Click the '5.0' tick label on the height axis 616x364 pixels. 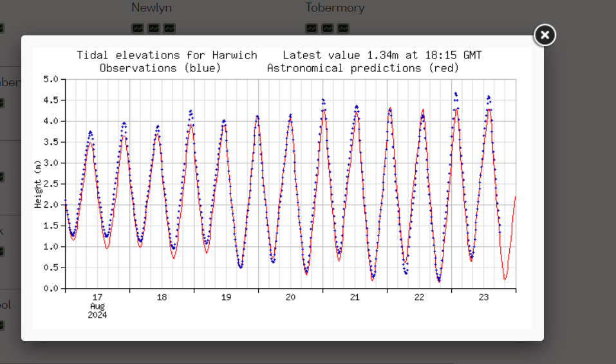[x=51, y=79]
